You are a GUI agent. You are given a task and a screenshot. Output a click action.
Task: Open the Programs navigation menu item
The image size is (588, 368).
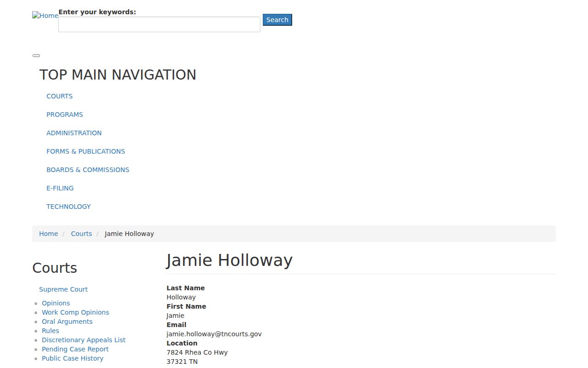[x=65, y=115]
